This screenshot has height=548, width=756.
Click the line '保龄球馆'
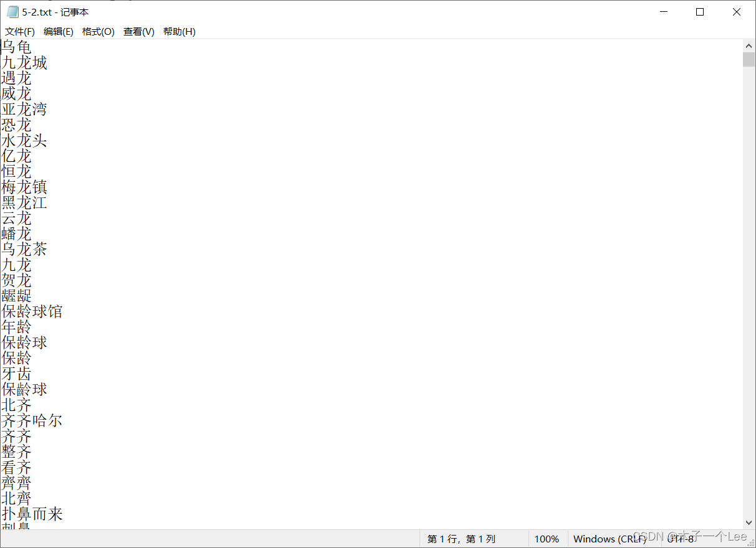32,311
